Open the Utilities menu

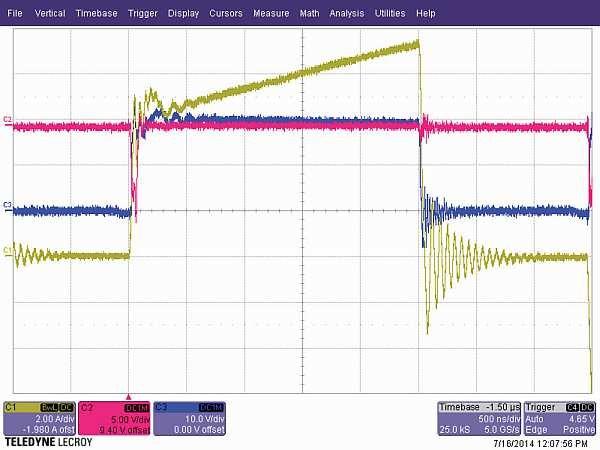pyautogui.click(x=390, y=14)
